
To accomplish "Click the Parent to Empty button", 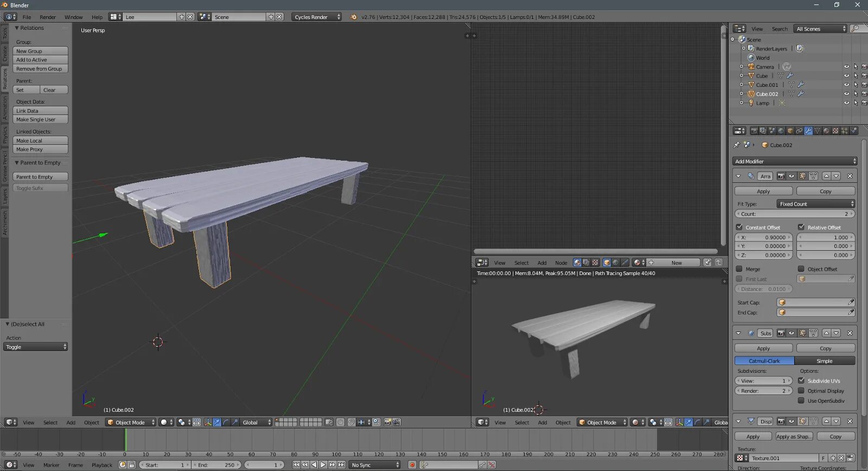I will click(x=41, y=177).
